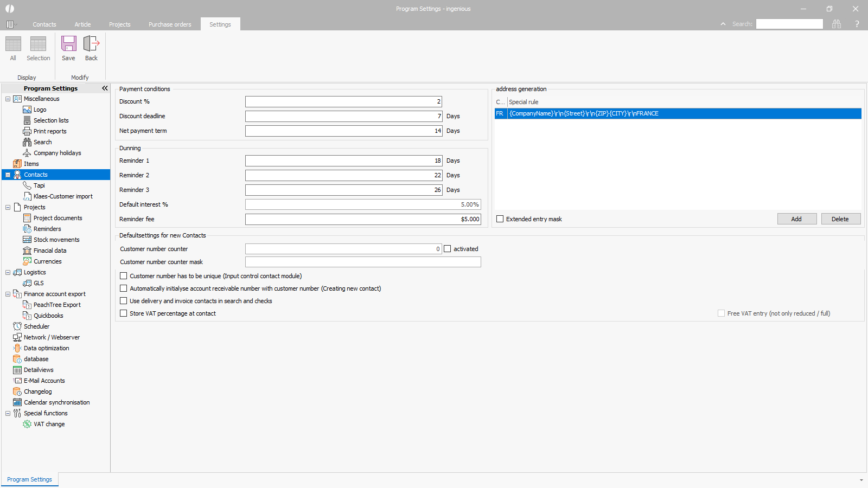
Task: Switch to the Purchase orders tab
Action: click(x=170, y=24)
